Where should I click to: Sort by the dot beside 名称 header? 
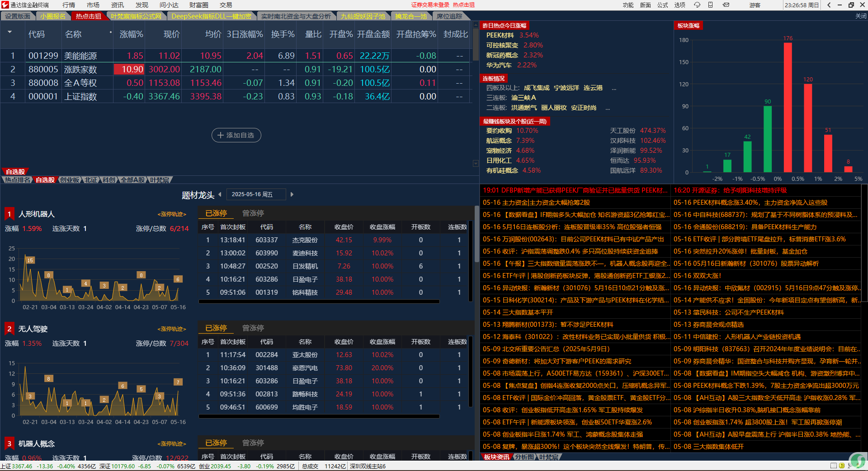pos(110,32)
